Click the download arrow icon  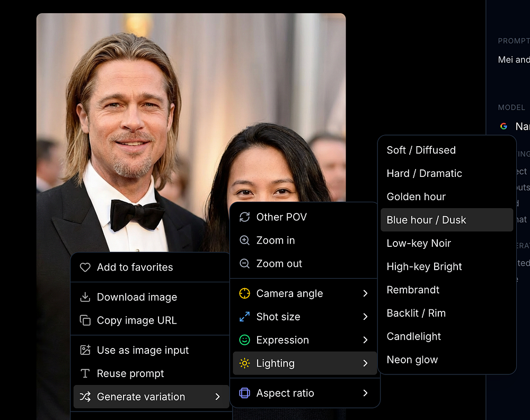[x=85, y=297]
